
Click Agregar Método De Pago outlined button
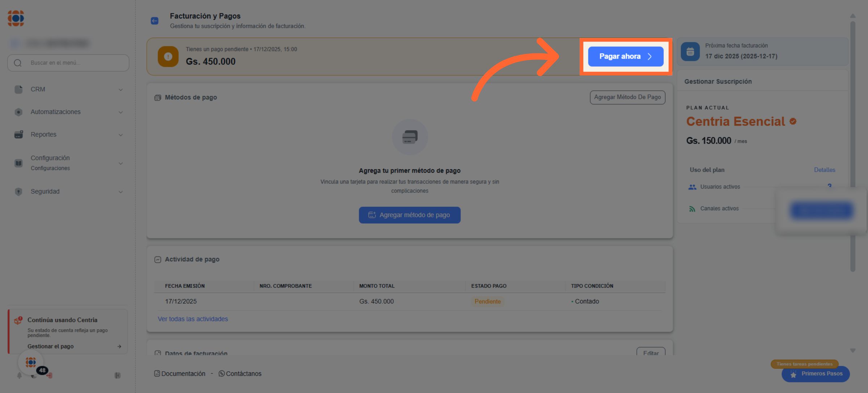click(x=627, y=97)
